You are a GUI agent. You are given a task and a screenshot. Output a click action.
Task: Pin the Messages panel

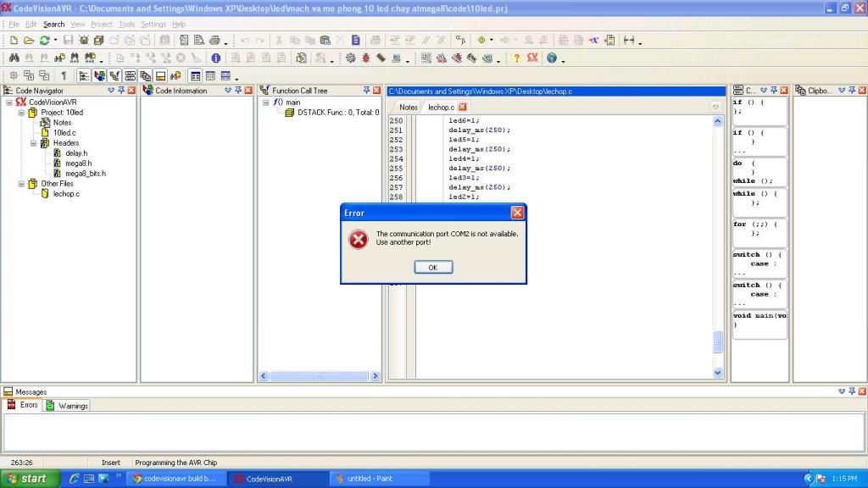coord(852,391)
